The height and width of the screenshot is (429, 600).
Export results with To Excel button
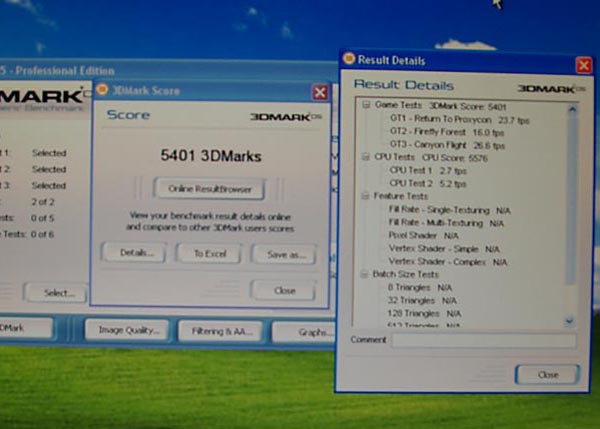(x=209, y=253)
